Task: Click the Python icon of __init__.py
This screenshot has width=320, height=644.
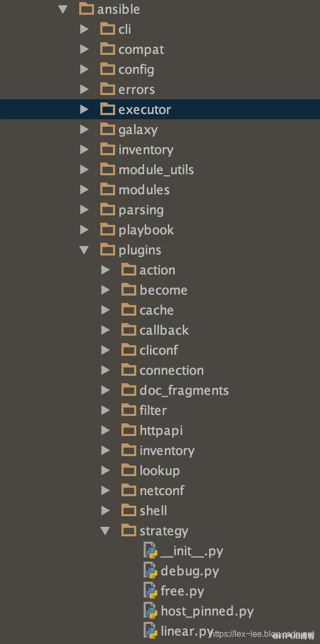Action: click(x=151, y=551)
